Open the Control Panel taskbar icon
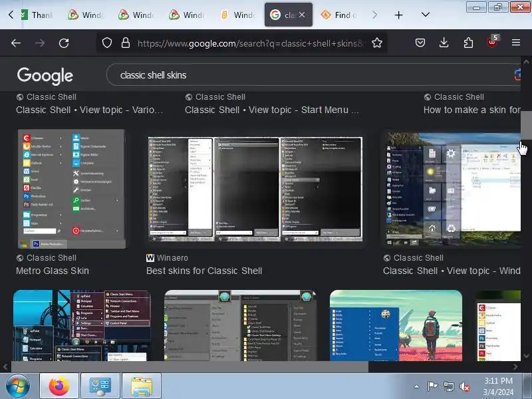This screenshot has width=532, height=399. [x=100, y=386]
